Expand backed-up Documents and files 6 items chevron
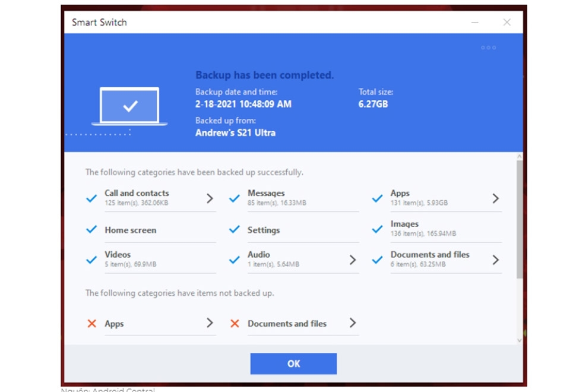The width and height of the screenshot is (570, 392). click(495, 260)
